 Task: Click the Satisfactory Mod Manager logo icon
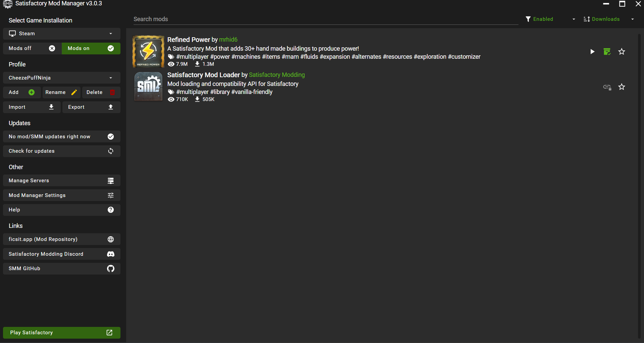[x=7, y=4]
